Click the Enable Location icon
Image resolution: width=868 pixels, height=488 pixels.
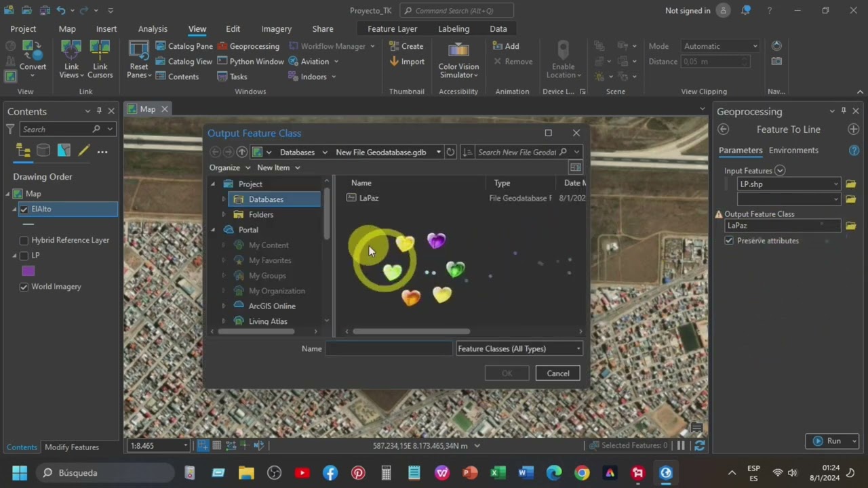pos(563,60)
